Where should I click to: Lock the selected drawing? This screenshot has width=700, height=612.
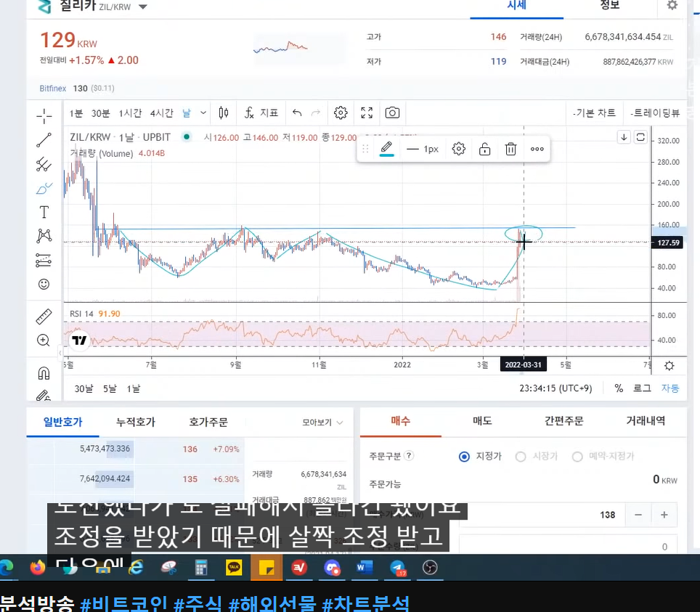coord(485,149)
